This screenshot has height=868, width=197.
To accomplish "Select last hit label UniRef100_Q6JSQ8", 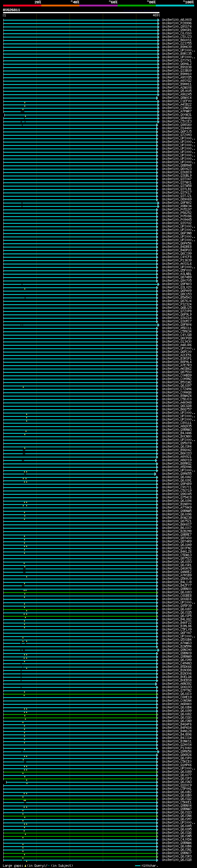I will tap(177, 860).
